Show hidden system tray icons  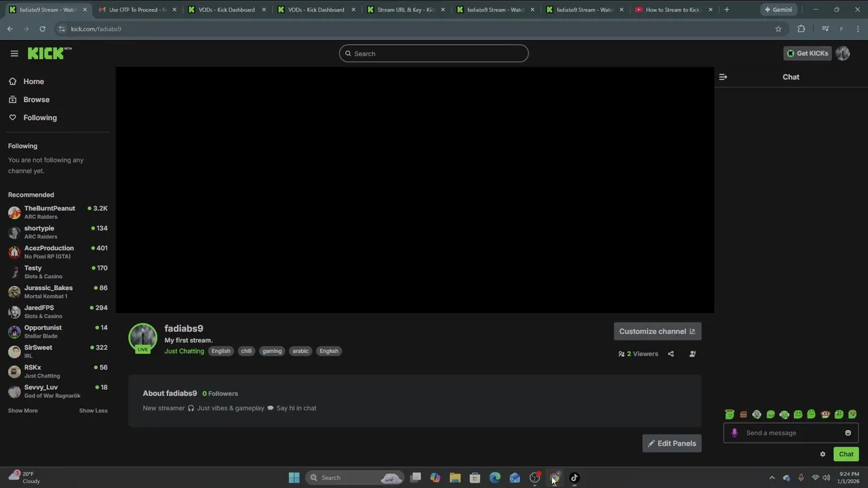[x=772, y=478]
